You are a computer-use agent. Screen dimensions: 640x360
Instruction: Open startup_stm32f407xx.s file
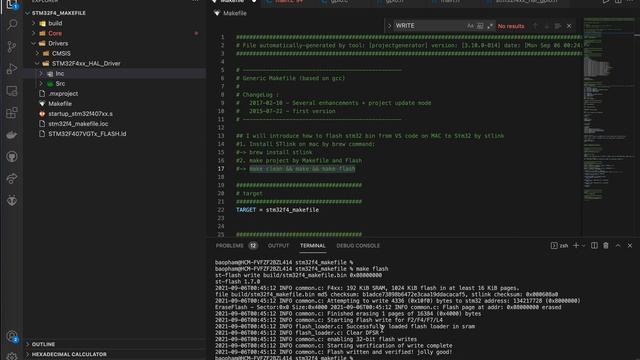tap(80, 114)
